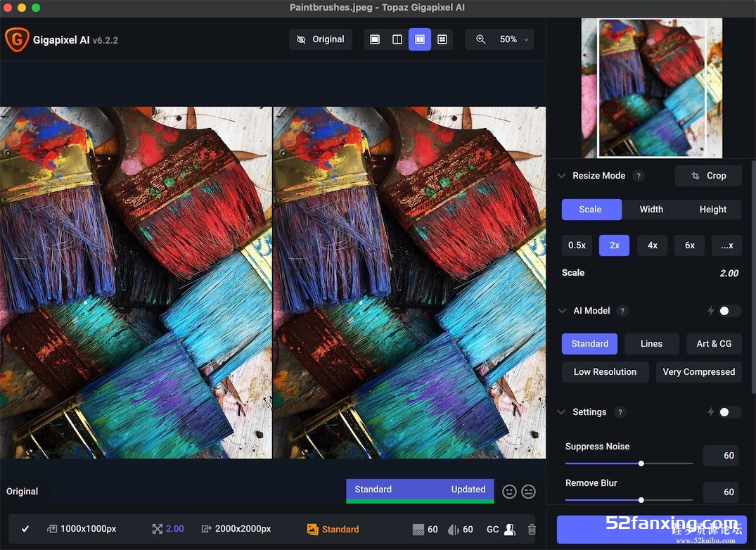This screenshot has height=550, width=756.
Task: Click the Crop button
Action: pyautogui.click(x=708, y=176)
